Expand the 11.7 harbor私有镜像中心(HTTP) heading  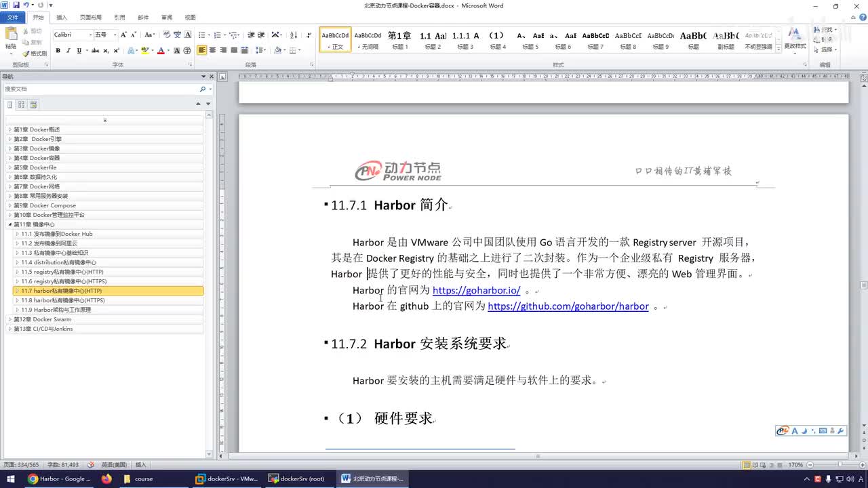pyautogui.click(x=17, y=291)
